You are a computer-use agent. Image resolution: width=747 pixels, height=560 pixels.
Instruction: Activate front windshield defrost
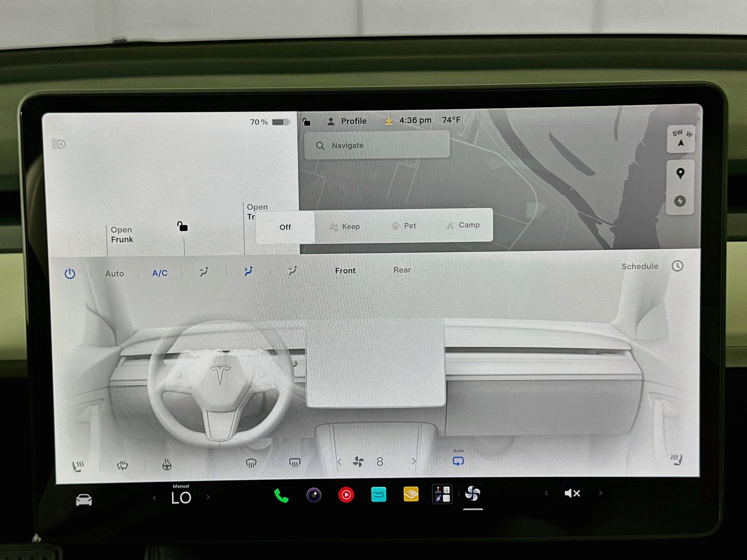coord(251,463)
